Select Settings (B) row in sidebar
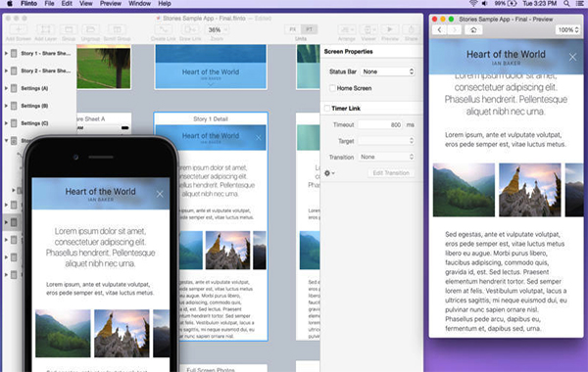The height and width of the screenshot is (372, 588). click(39, 106)
